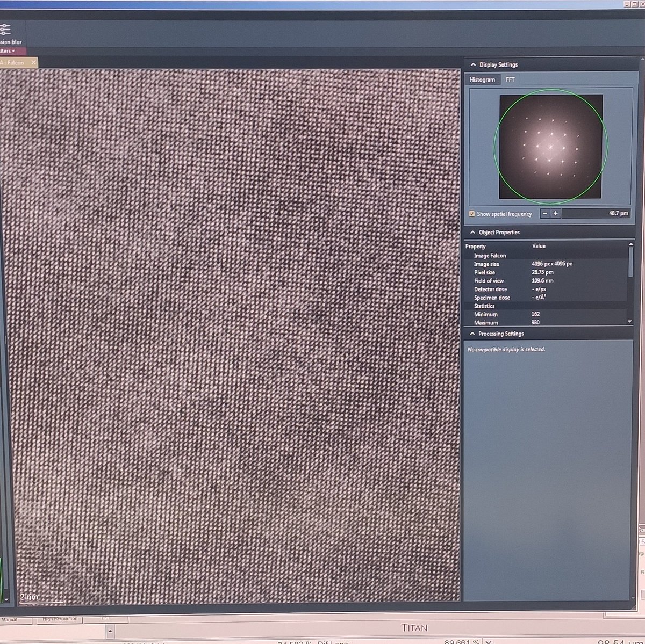645x644 pixels.
Task: Switch to the FFT tab
Action: 510,79
